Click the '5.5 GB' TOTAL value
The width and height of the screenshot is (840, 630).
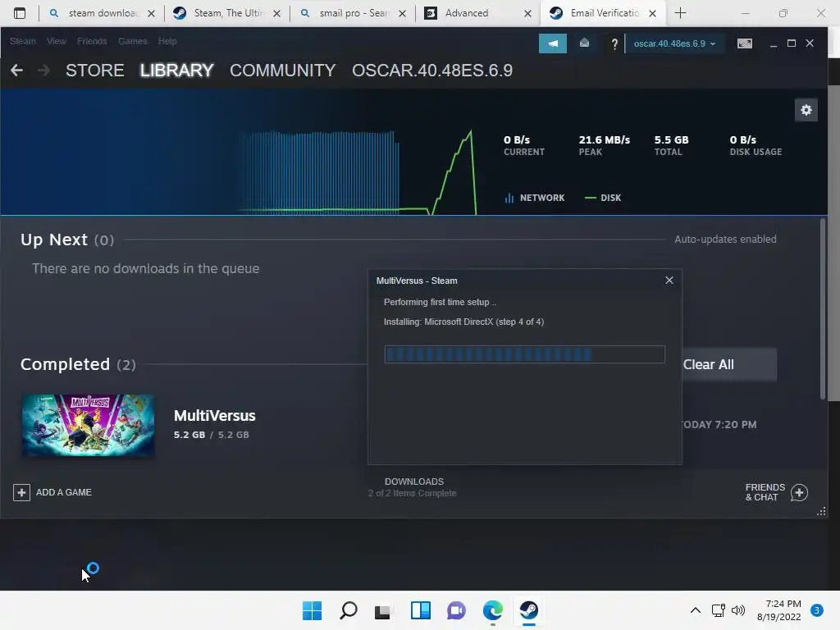pos(671,139)
